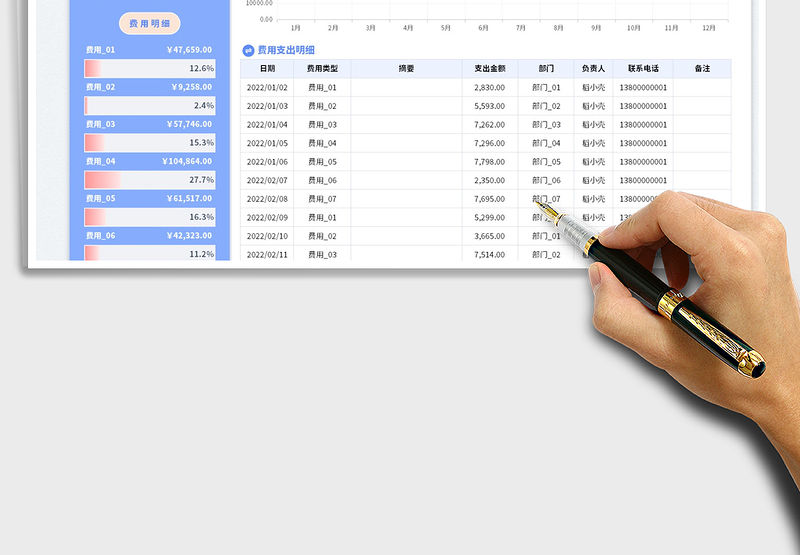This screenshot has height=555, width=800.
Task: Click the empty 摘要 cell in the 2022/01/02 row
Action: pyautogui.click(x=406, y=87)
